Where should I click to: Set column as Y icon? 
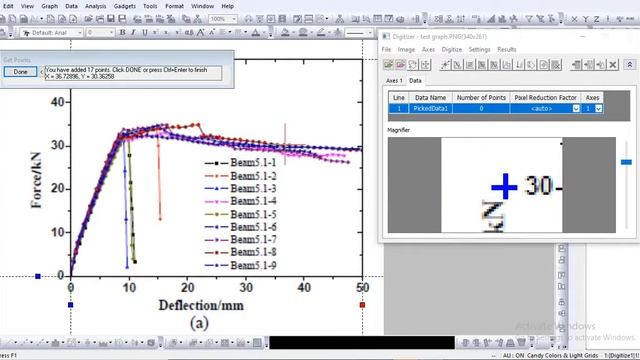click(585, 19)
